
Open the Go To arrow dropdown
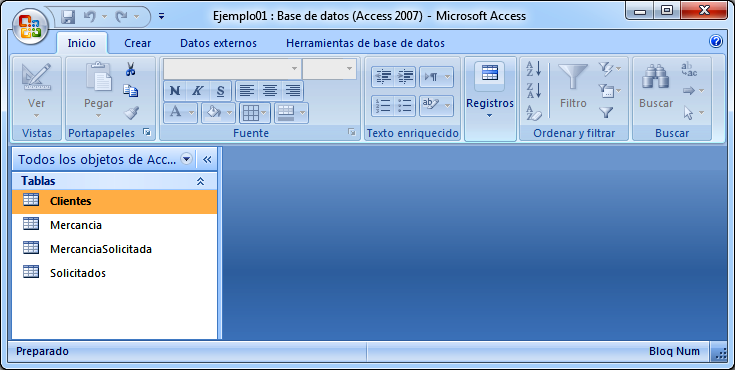click(x=693, y=91)
